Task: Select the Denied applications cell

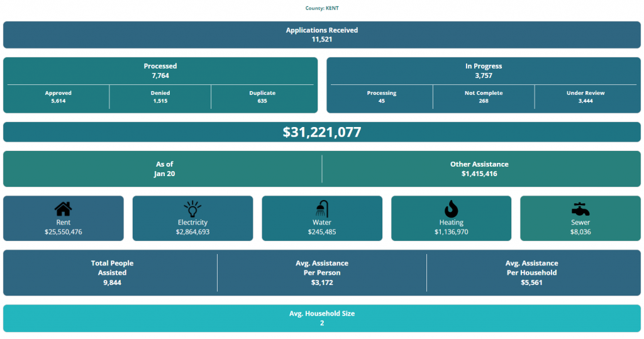Action: pyautogui.click(x=160, y=97)
